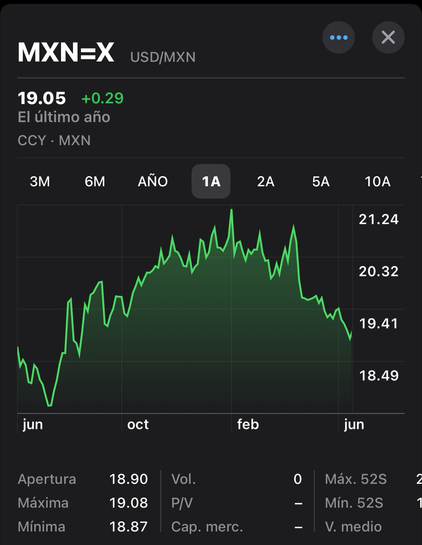
Task: Select the 2A range tab
Action: pos(266,181)
